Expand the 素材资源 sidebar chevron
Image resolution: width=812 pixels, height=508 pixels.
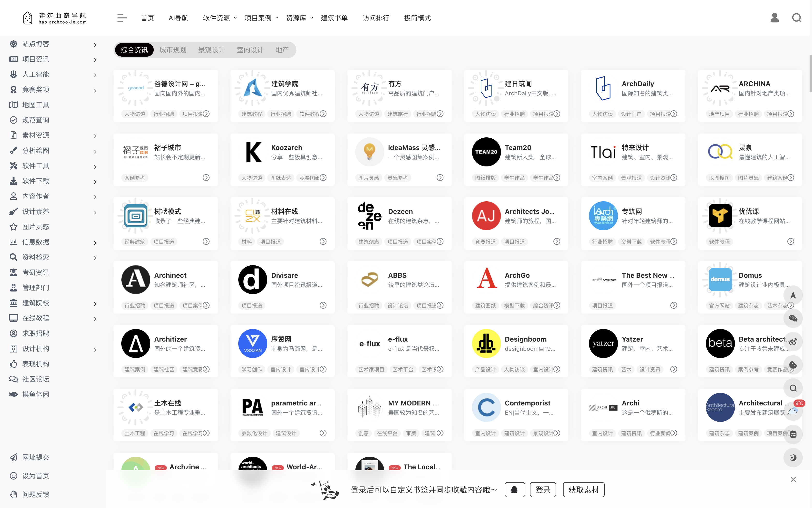95,136
